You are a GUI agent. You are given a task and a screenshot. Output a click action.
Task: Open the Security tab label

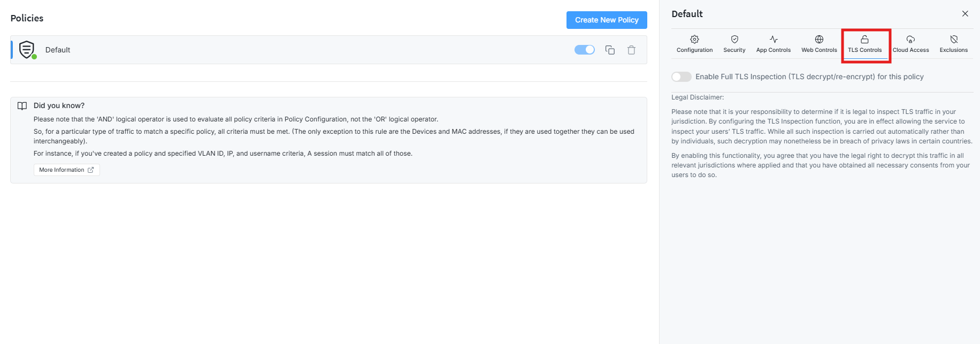point(734,50)
